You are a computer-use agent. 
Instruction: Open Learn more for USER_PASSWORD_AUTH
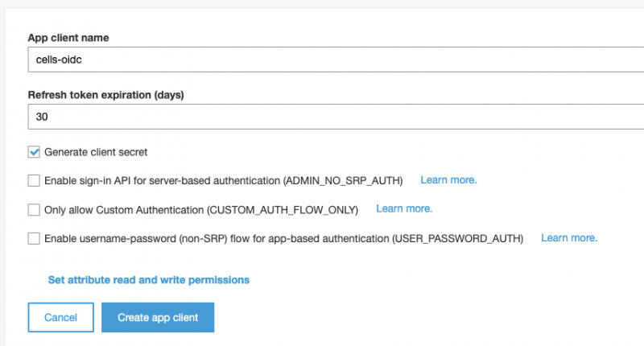pyautogui.click(x=569, y=238)
